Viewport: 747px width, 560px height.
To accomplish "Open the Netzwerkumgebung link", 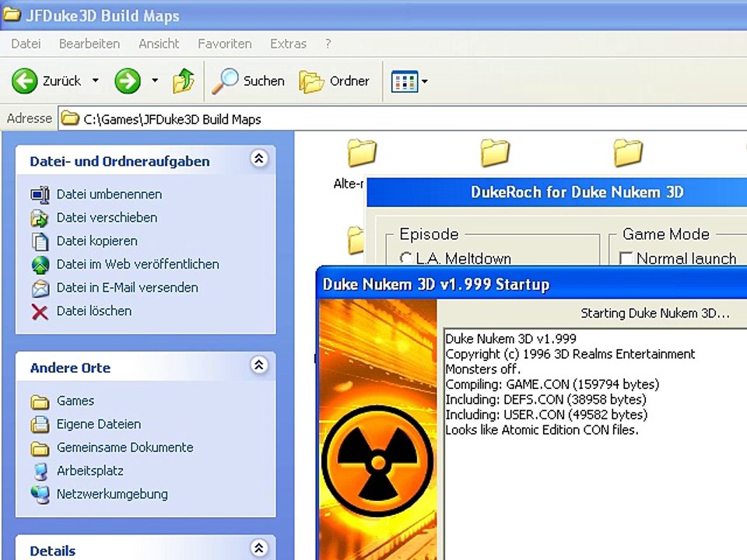I will [x=112, y=495].
